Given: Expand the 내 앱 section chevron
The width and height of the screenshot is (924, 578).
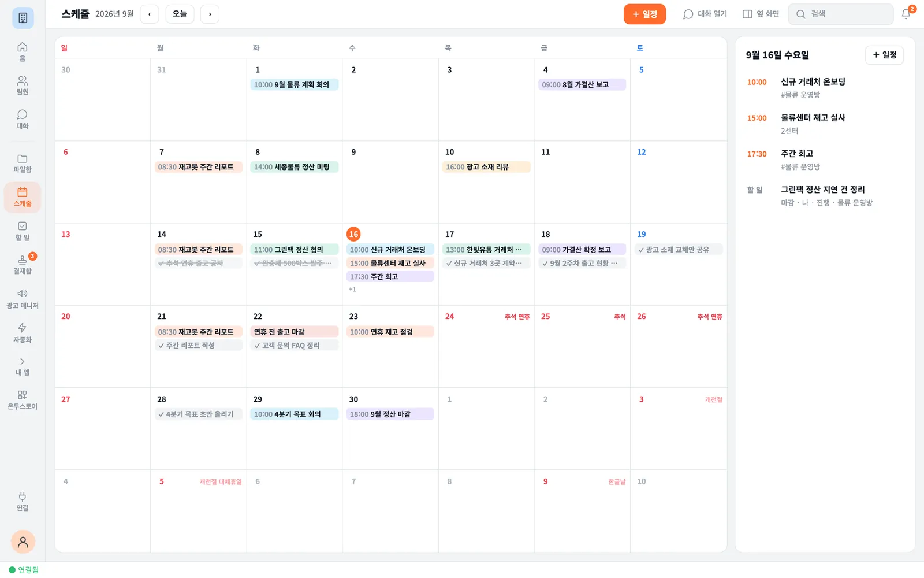Looking at the screenshot, I should (23, 361).
